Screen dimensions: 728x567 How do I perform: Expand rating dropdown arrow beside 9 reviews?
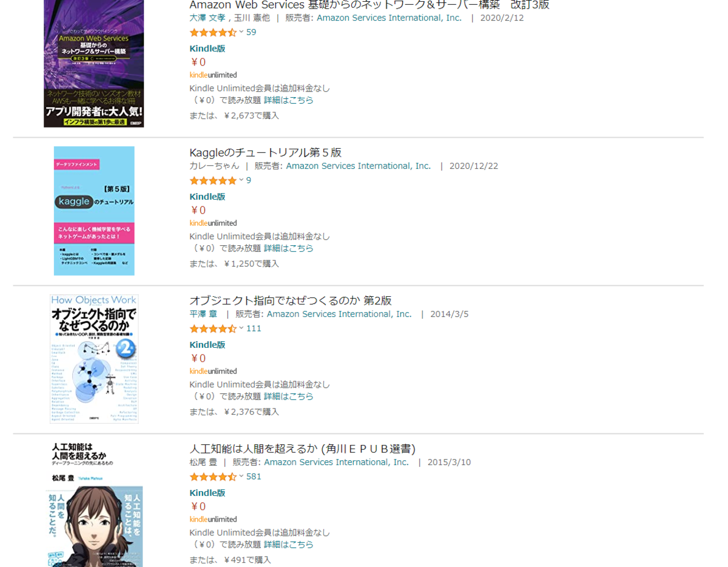click(241, 180)
